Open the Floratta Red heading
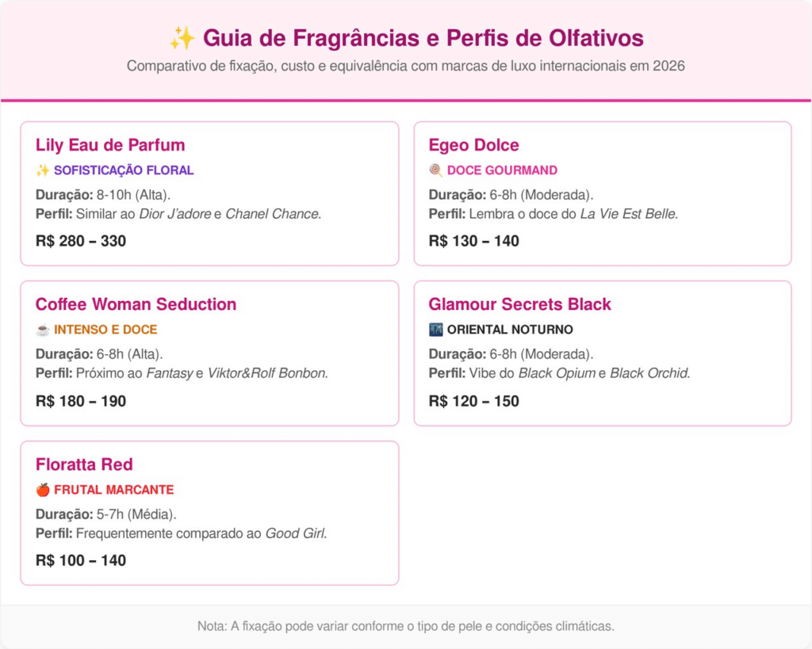The image size is (812, 649). point(84,464)
